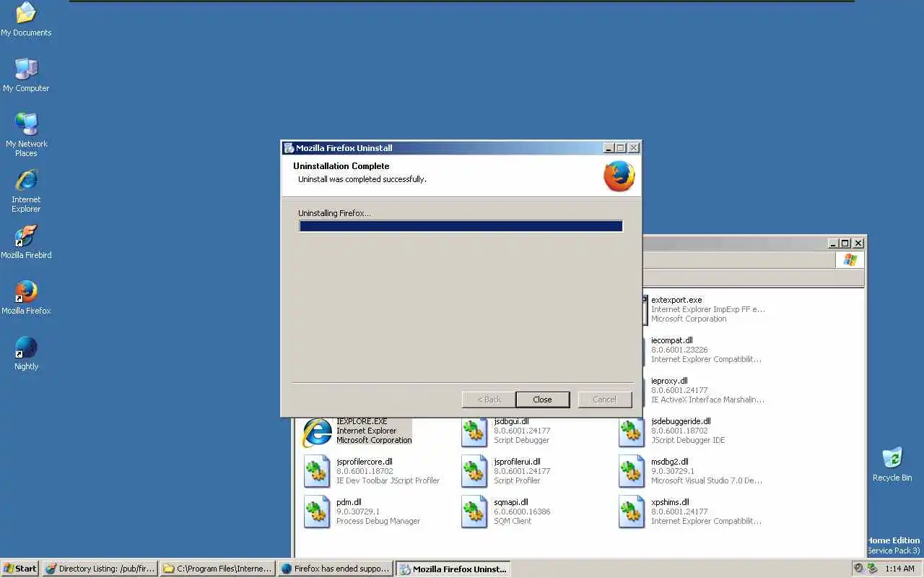Screen dimensions: 924x578
Task: Select the Internet Explorer desktop shortcut
Action: pyautogui.click(x=26, y=191)
